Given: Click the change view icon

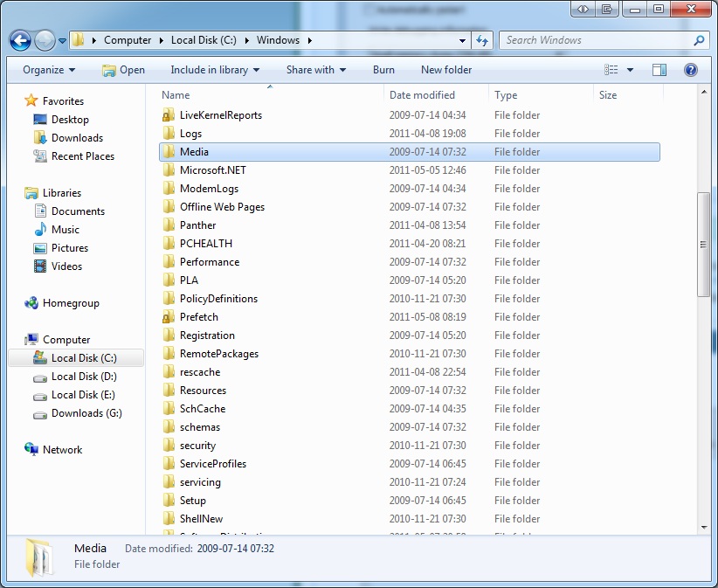Looking at the screenshot, I should click(611, 70).
